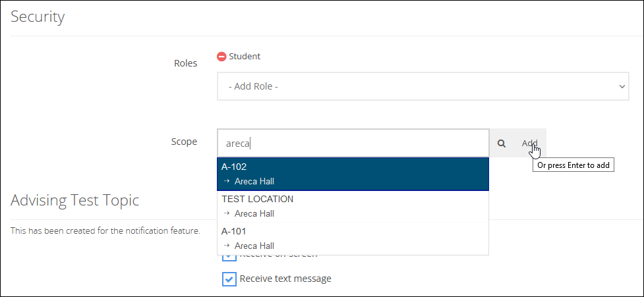The width and height of the screenshot is (644, 297).
Task: Click the Receive text message label
Action: (285, 279)
